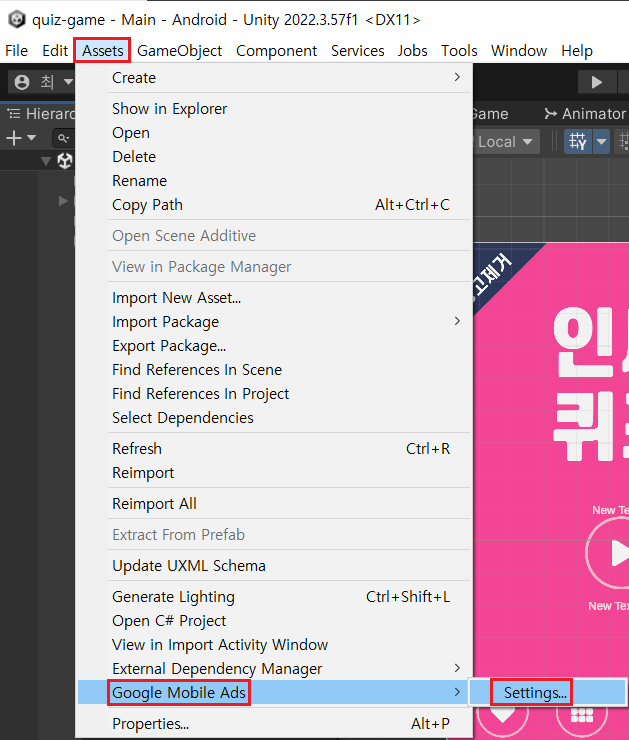
Task: Open the Window menu
Action: (x=519, y=50)
